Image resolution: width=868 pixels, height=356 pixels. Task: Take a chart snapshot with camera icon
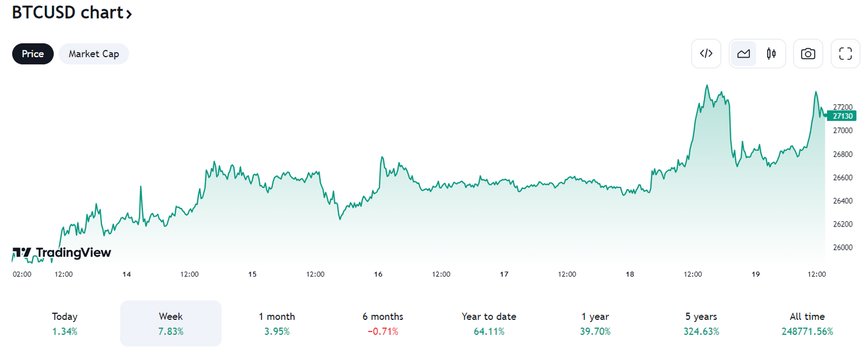(x=808, y=54)
